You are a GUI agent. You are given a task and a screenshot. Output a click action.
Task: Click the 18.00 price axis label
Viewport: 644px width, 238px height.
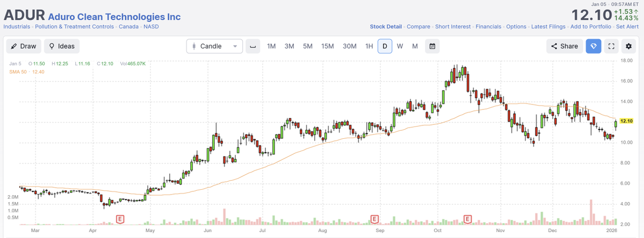626,61
